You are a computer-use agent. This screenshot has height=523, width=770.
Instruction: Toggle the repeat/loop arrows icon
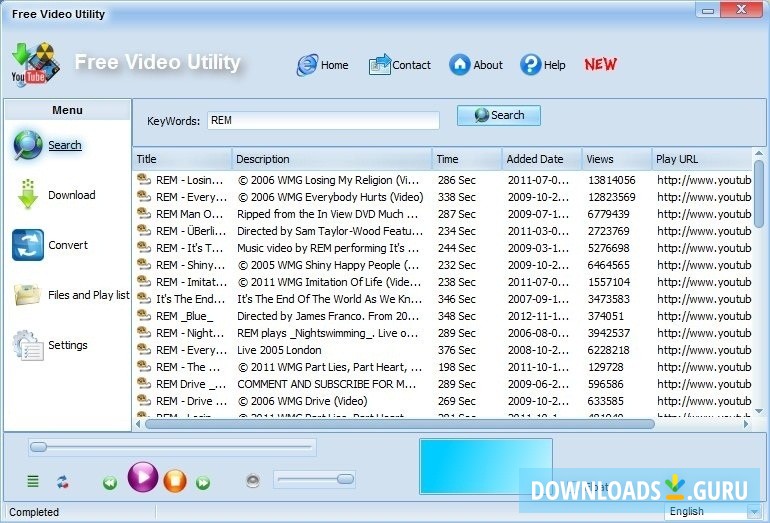(62, 482)
